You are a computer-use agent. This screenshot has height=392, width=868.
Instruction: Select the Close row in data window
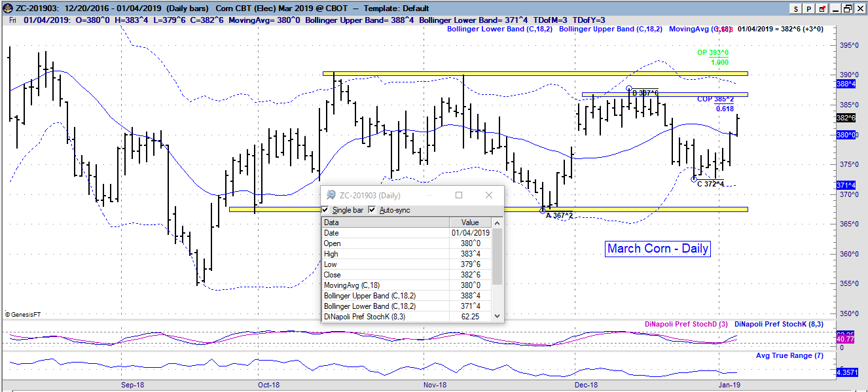tap(407, 275)
